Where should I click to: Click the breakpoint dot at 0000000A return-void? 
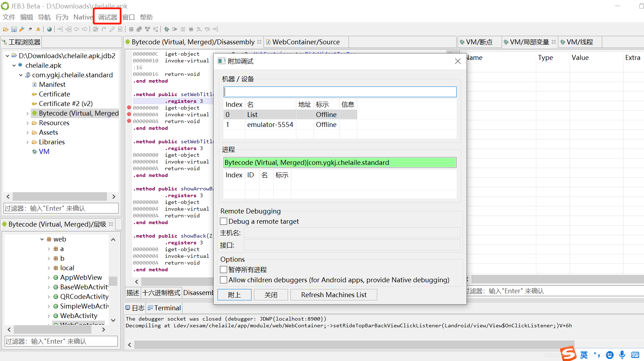click(x=129, y=121)
